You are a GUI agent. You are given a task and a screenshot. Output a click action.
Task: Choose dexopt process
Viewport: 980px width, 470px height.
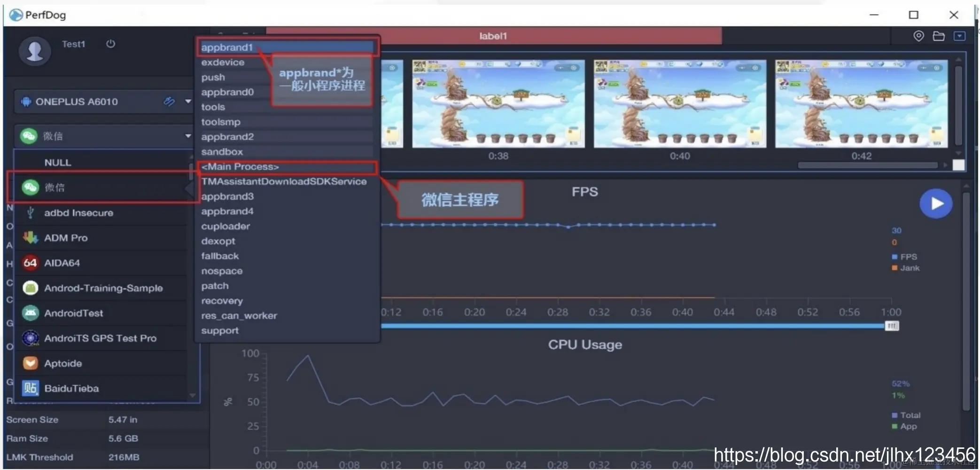click(x=287, y=241)
